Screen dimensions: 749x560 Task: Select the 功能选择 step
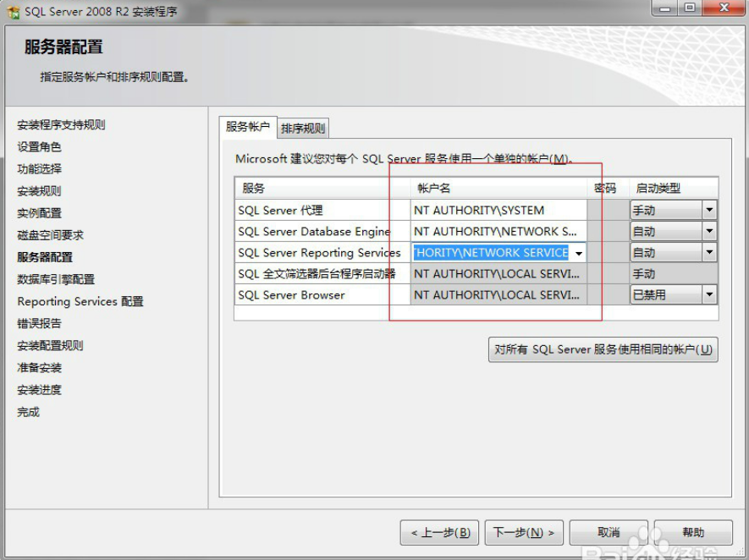pos(39,169)
